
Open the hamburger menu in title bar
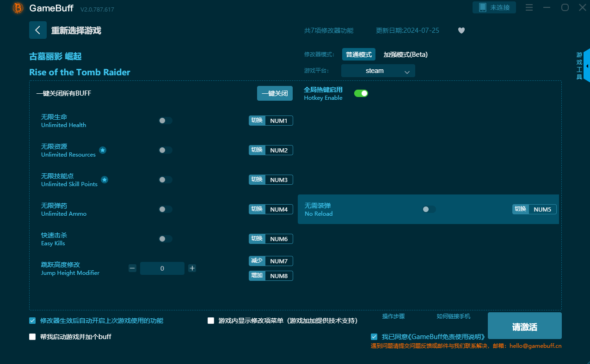pyautogui.click(x=529, y=7)
